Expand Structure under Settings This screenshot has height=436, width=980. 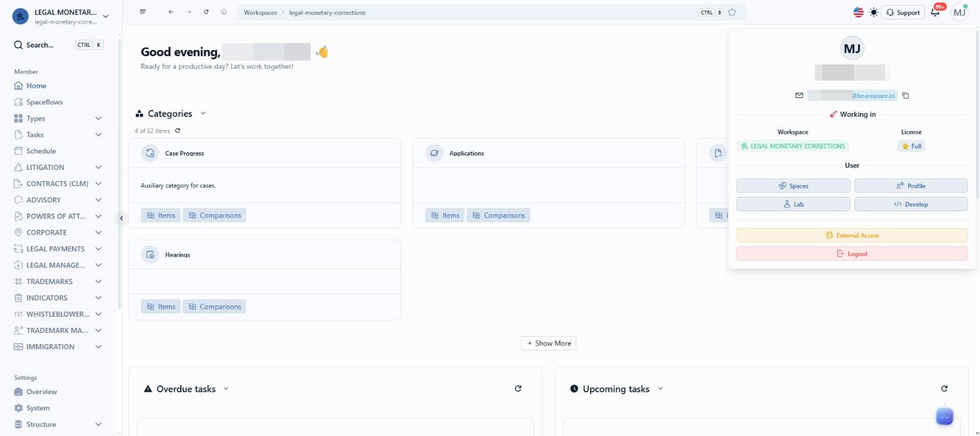click(98, 424)
